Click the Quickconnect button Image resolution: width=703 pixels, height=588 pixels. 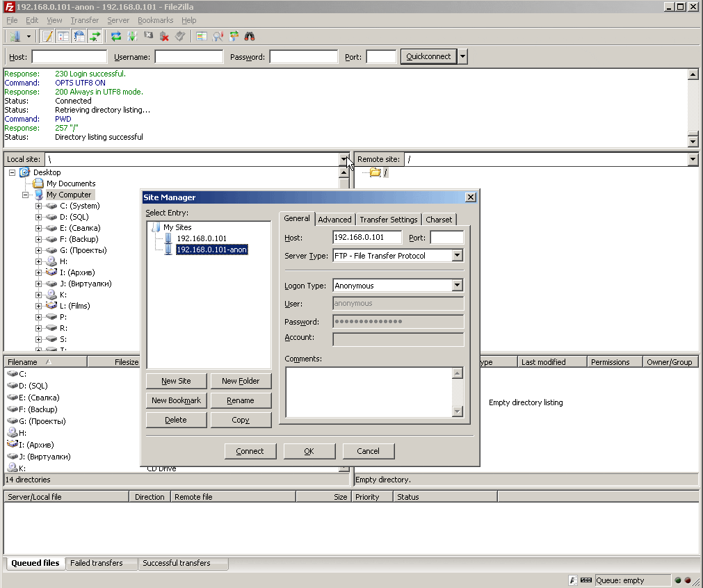tap(428, 56)
